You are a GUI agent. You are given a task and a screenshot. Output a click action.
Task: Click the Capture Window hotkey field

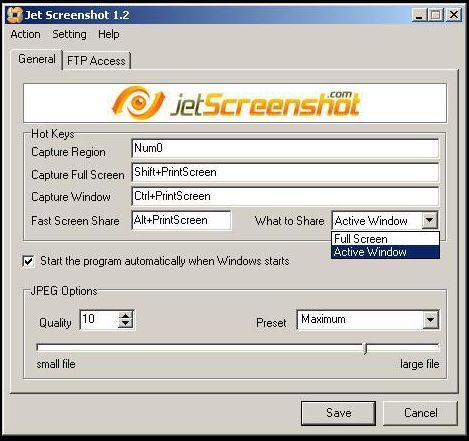[285, 196]
